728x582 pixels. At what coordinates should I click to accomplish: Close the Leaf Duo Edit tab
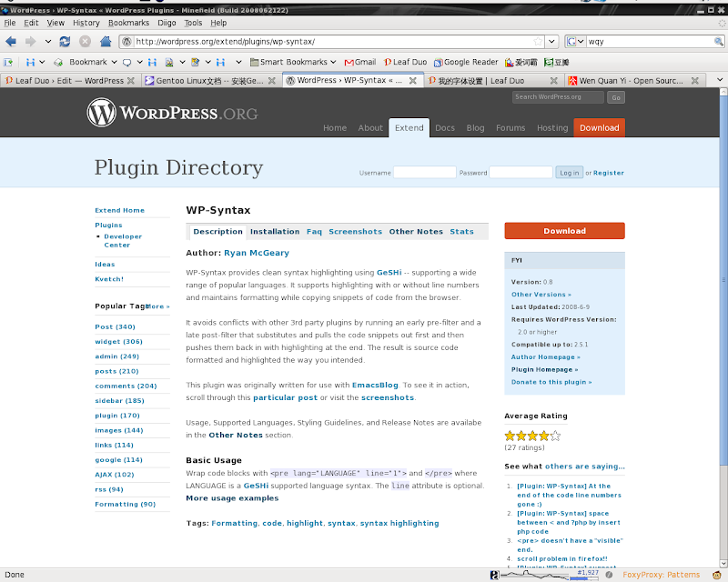[x=131, y=81]
